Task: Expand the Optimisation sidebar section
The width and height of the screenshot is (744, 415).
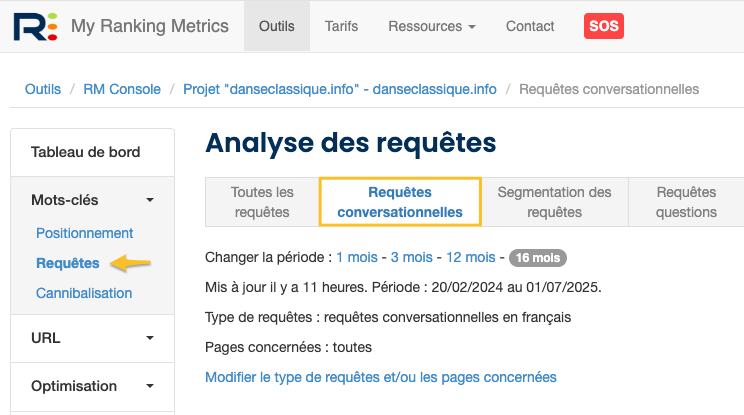Action: point(93,386)
